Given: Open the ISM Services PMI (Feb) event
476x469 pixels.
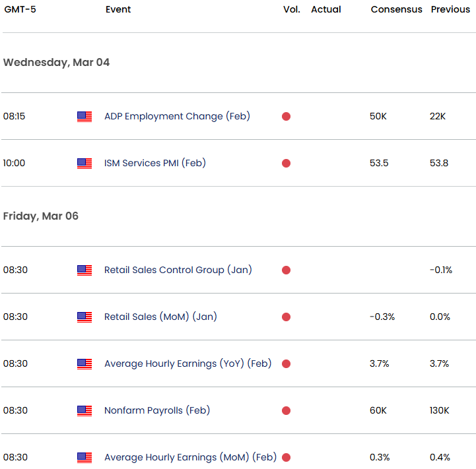Looking at the screenshot, I should coord(154,163).
